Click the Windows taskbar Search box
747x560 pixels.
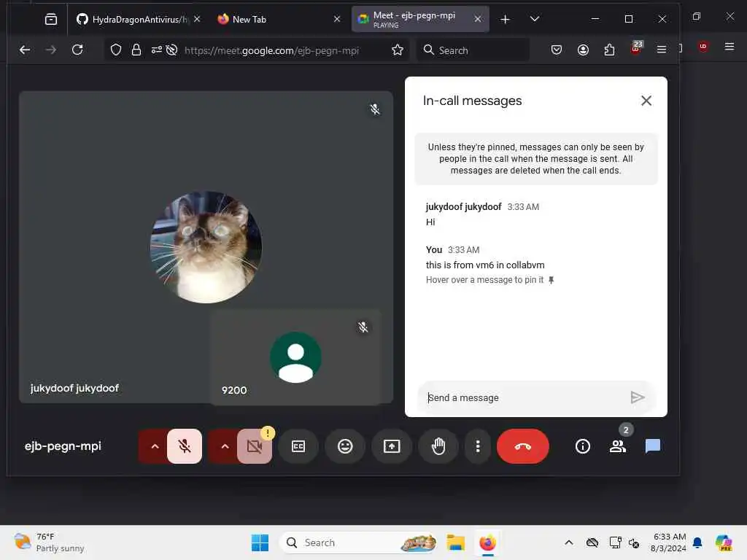point(359,542)
